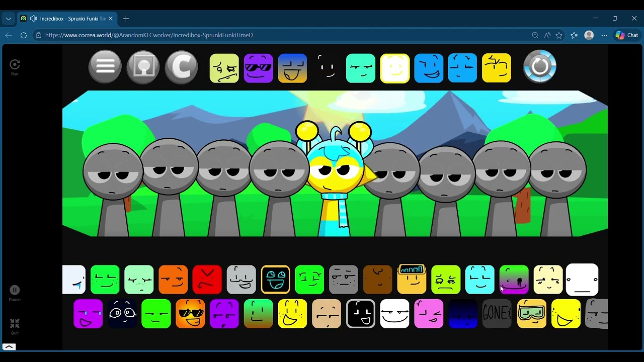644x362 pixels.
Task: Expand the chevron panel at bottom-left corner
Action: click(9, 347)
